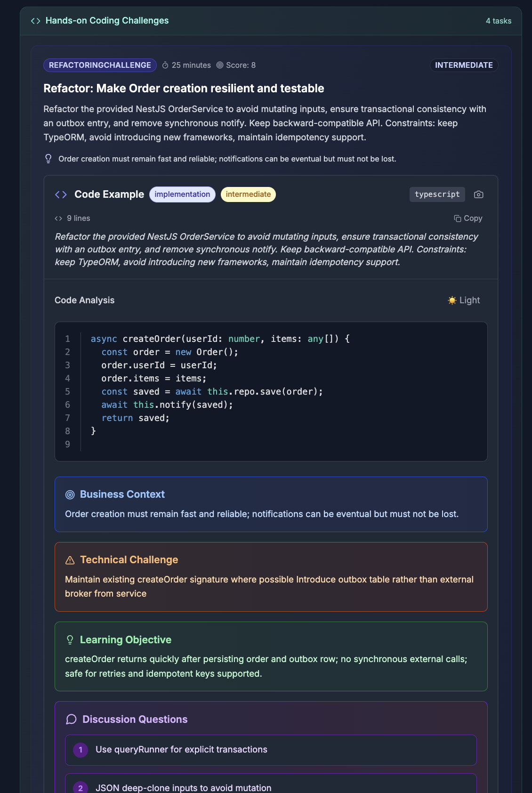Click the timer icon beside 25 minutes
The image size is (532, 793).
tap(164, 65)
